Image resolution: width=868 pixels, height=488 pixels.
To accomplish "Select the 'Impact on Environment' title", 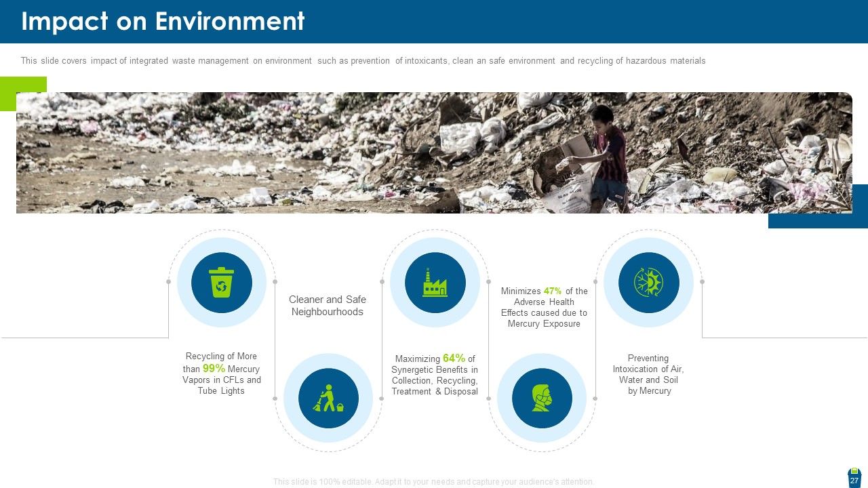I will [x=163, y=21].
